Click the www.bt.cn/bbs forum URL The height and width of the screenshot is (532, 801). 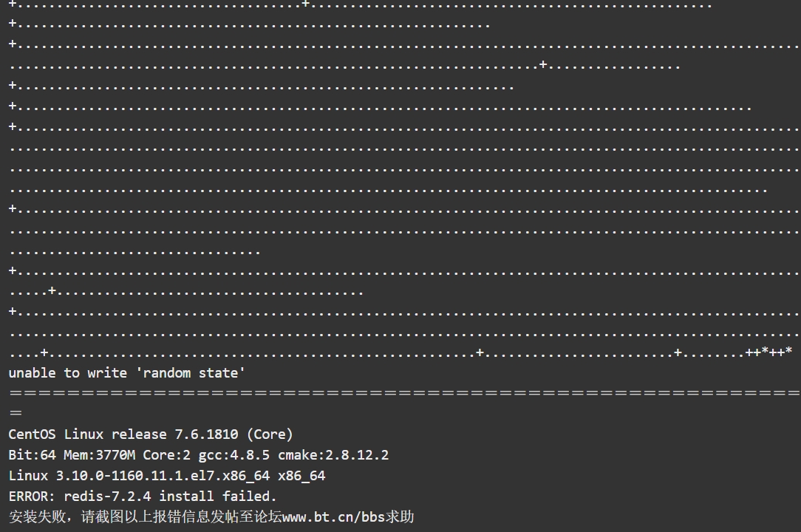(333, 516)
